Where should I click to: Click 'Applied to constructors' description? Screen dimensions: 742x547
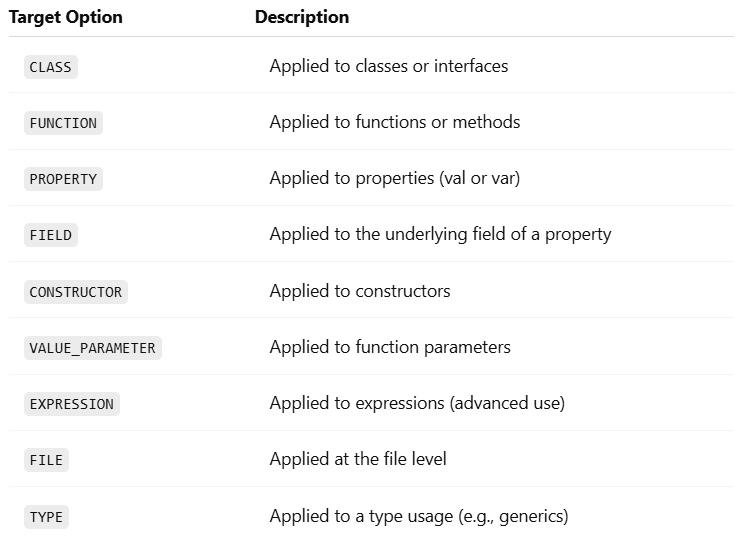pyautogui.click(x=360, y=291)
